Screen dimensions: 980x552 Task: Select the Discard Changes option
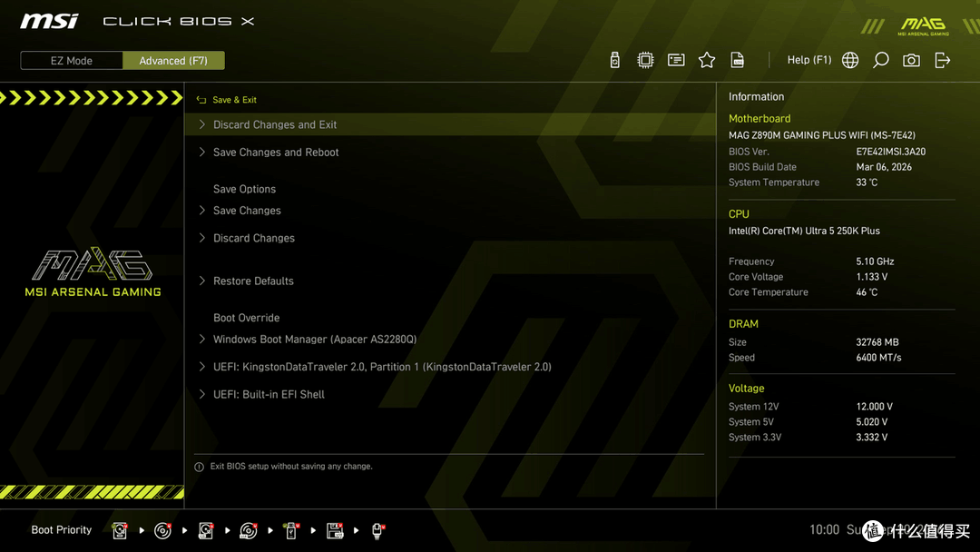(x=254, y=238)
